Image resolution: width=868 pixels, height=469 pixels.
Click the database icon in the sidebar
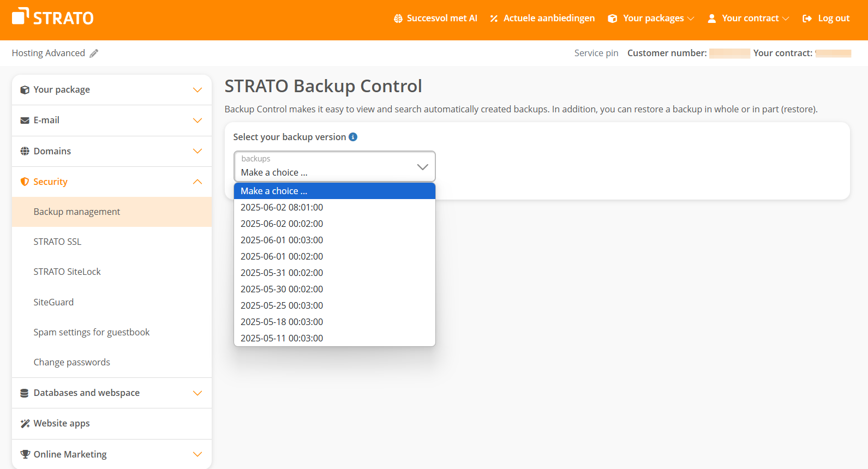(25, 393)
